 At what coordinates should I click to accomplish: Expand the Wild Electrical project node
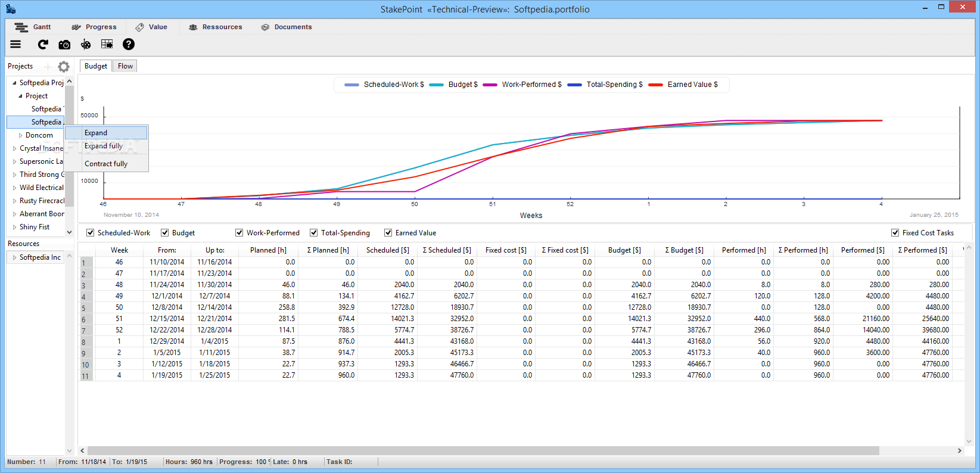click(14, 188)
